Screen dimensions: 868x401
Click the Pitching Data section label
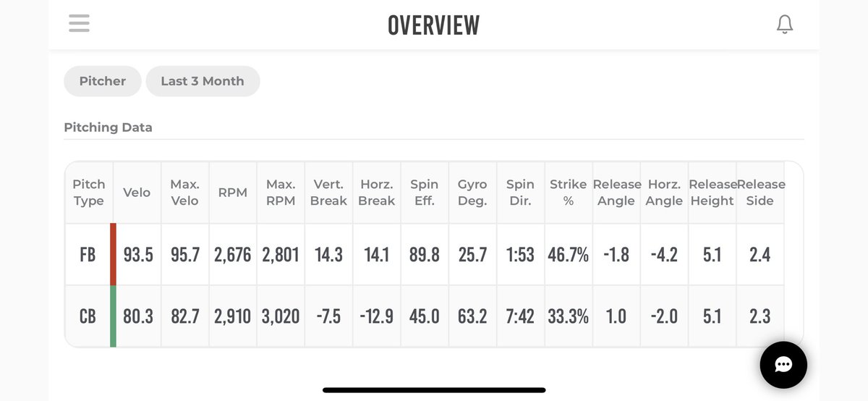pos(108,127)
